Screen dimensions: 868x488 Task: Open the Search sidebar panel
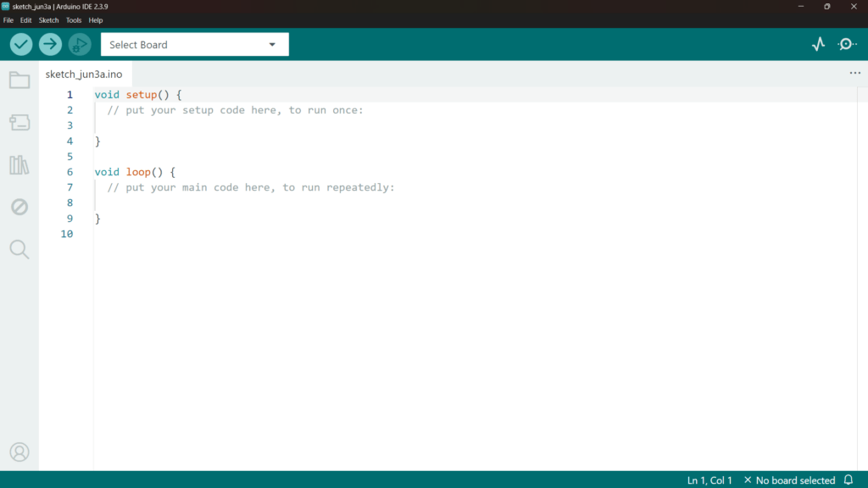pyautogui.click(x=19, y=250)
